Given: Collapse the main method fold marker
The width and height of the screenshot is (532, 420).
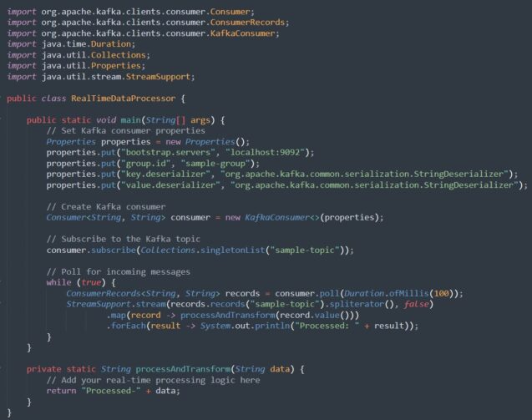Looking at the screenshot, I should click(1, 119).
